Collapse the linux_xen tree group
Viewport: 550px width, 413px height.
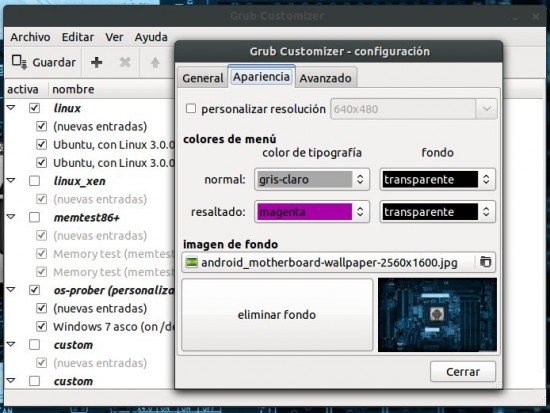point(11,181)
